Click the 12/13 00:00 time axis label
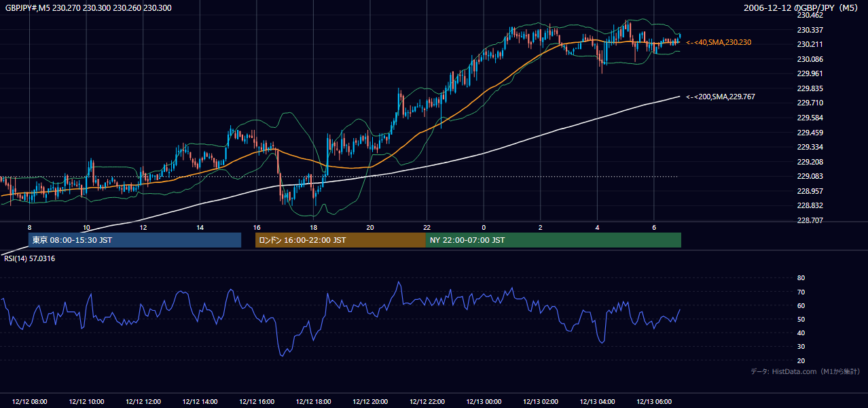 pos(484,402)
